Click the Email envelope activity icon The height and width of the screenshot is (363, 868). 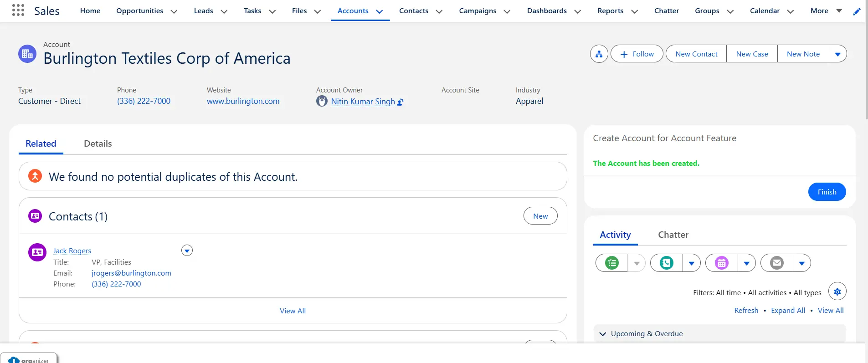pos(776,263)
